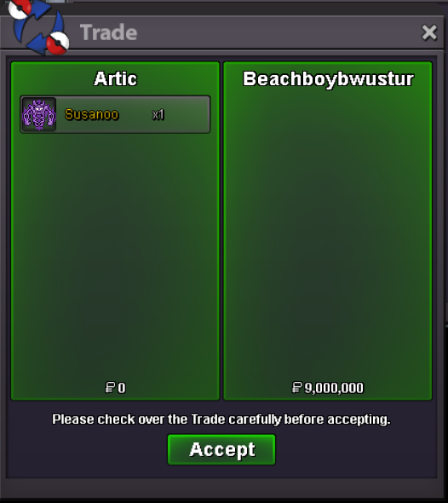Click blank right side of Susanoo row

(187, 114)
